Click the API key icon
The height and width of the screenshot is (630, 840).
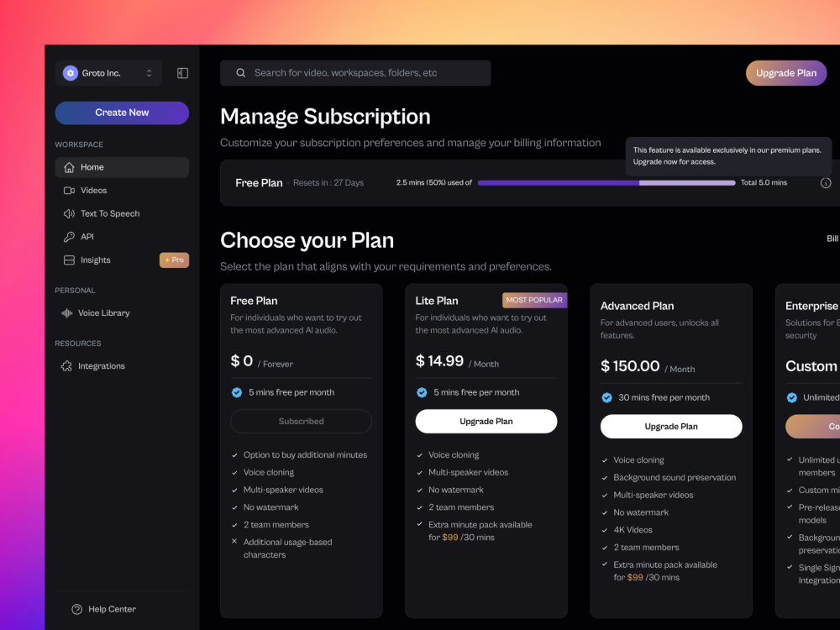coord(69,236)
